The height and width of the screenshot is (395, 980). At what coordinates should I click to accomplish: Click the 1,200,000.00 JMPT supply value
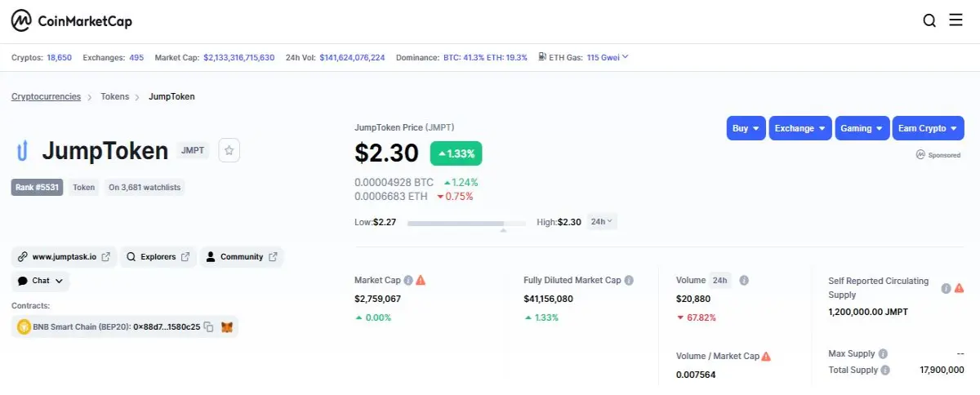(x=868, y=312)
